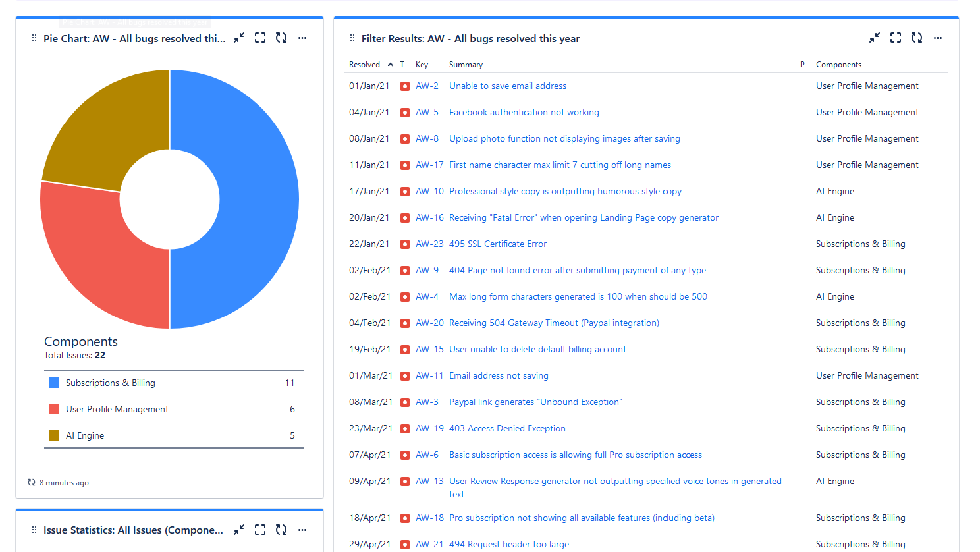
Task: Refresh the Pie Chart gadget
Action: click(x=281, y=38)
